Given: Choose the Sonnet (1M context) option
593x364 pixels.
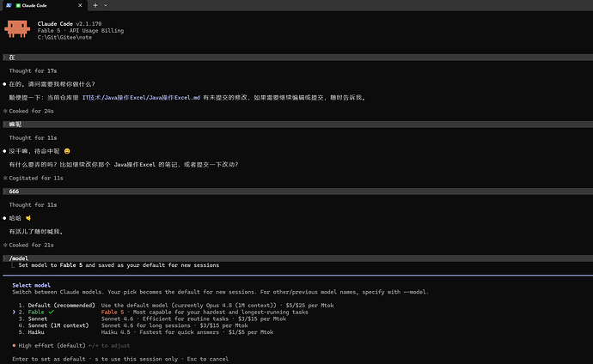Looking at the screenshot, I should click(x=53, y=325).
